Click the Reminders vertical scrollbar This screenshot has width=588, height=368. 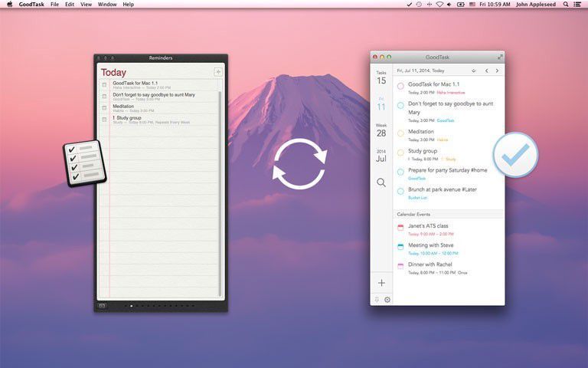[x=220, y=193]
